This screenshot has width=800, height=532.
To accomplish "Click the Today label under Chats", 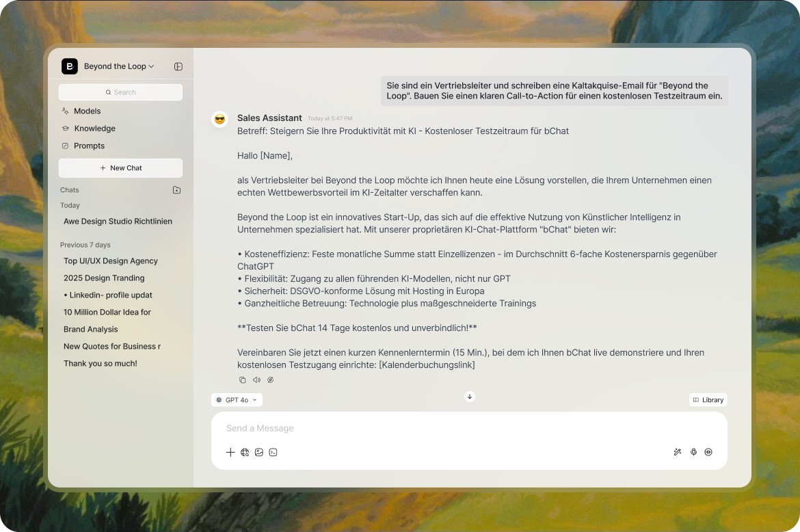I will pos(70,205).
